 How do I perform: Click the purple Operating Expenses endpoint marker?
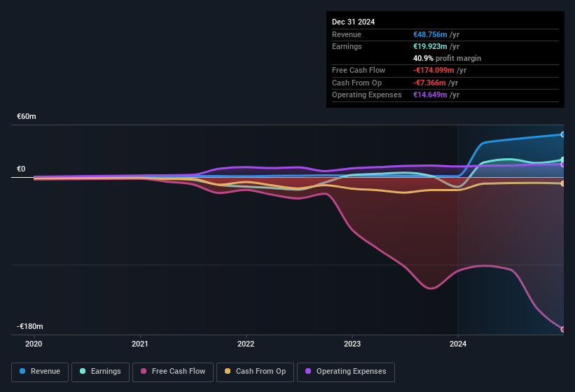pyautogui.click(x=562, y=164)
